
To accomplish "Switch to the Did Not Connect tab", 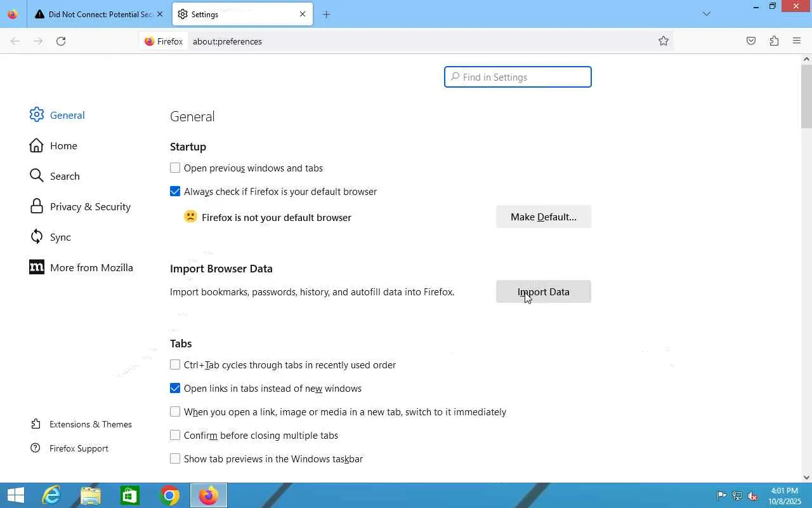I will (98, 14).
